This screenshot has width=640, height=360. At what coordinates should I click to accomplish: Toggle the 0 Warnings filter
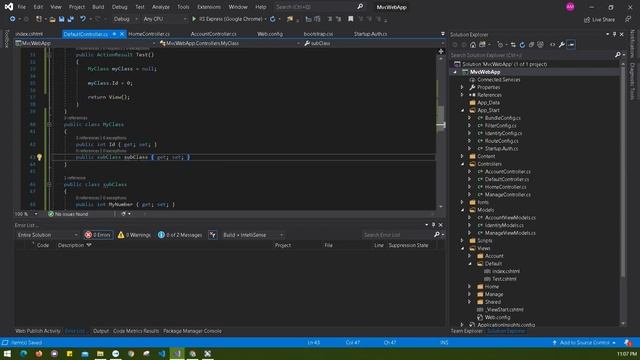click(x=134, y=235)
